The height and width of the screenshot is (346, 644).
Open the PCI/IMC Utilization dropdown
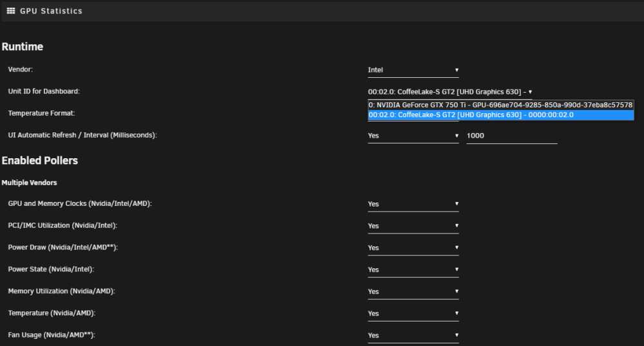tap(413, 226)
